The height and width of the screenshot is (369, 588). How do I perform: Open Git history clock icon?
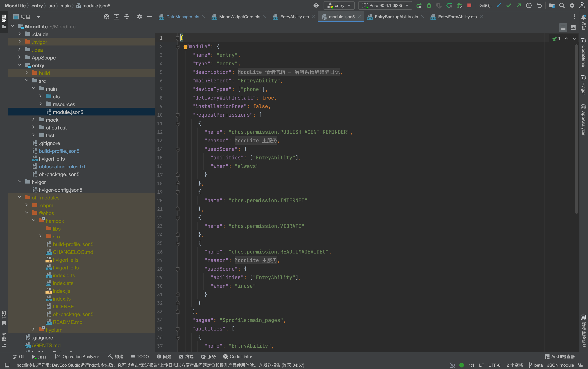point(529,6)
